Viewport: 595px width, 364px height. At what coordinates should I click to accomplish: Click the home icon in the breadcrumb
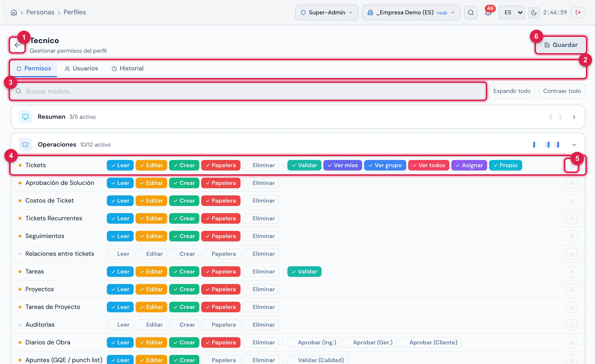coord(14,12)
